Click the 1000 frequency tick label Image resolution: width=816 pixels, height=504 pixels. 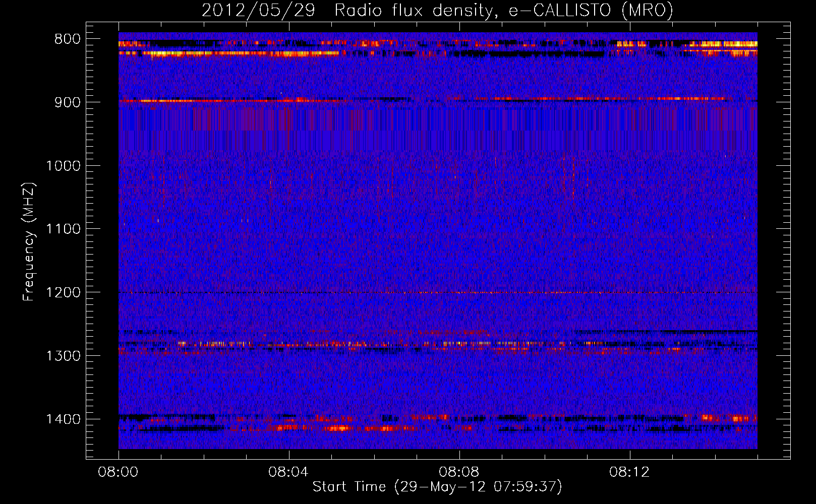pos(63,166)
